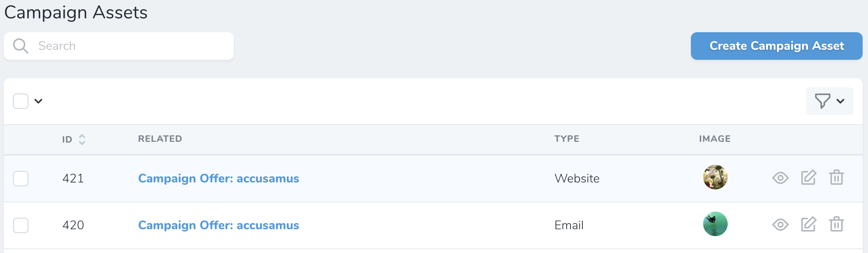Preview campaign asset 420

coord(781,225)
